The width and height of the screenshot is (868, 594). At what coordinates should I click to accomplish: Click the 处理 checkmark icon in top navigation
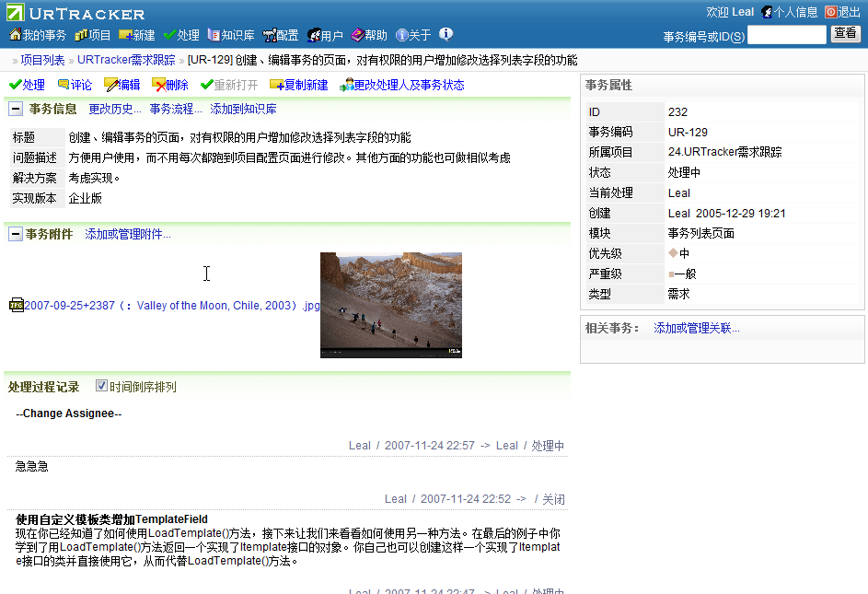coord(169,35)
